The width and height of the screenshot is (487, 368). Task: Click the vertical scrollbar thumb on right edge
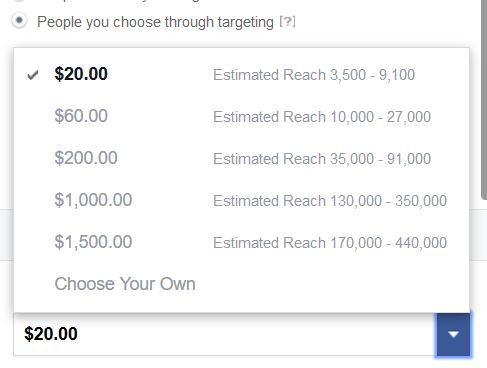tap(484, 100)
